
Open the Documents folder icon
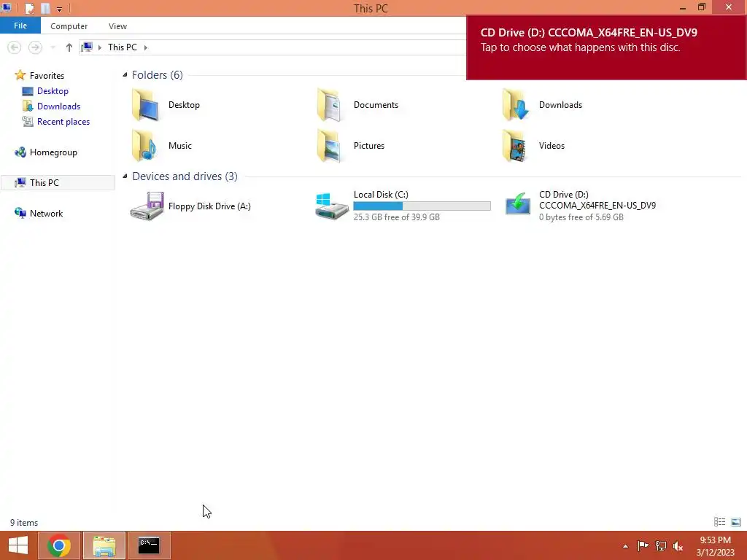click(330, 105)
